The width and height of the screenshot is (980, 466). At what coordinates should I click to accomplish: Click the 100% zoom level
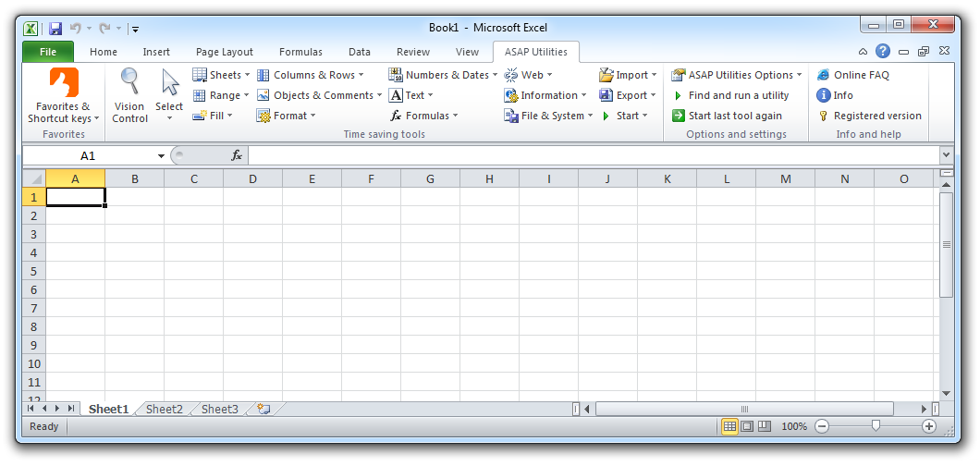pyautogui.click(x=794, y=426)
